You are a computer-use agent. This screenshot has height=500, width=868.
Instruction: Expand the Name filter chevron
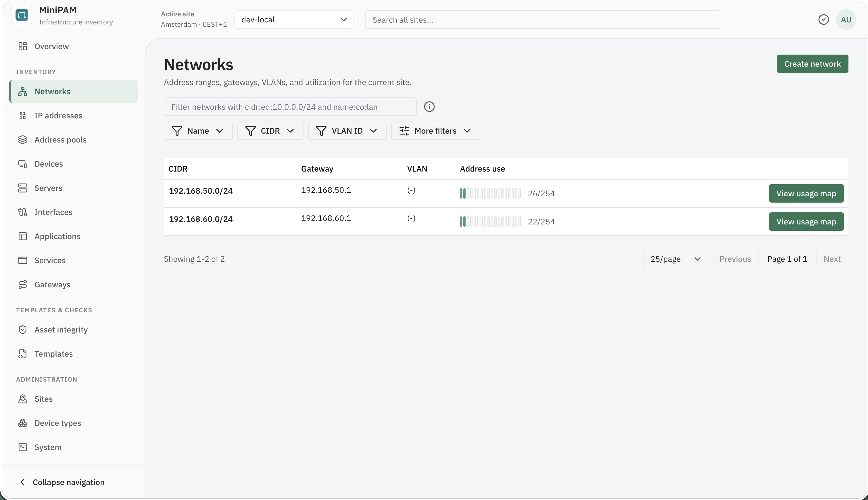(220, 131)
